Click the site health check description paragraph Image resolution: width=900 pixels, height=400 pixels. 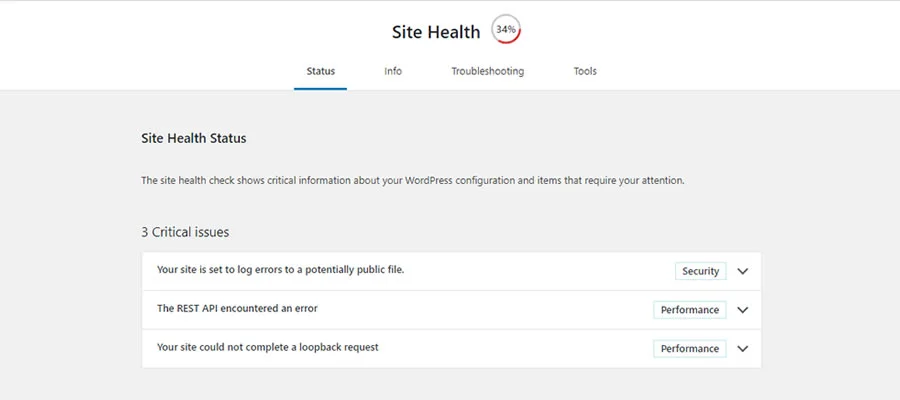(413, 180)
